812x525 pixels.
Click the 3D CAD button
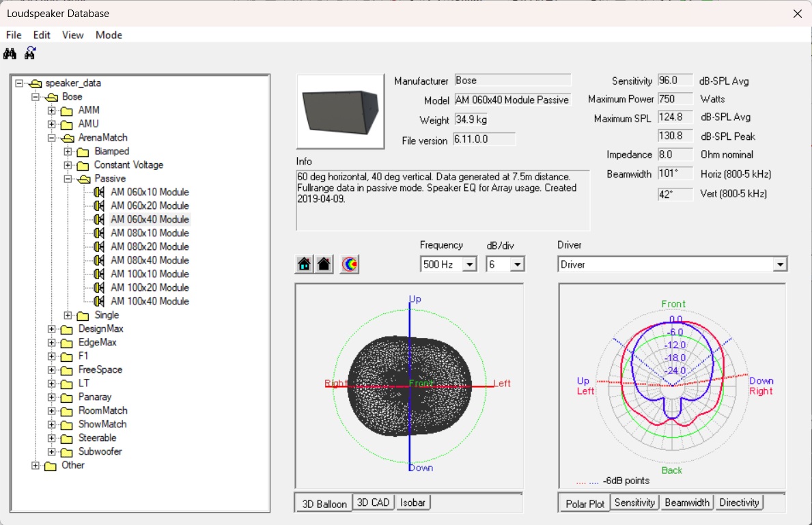point(374,502)
